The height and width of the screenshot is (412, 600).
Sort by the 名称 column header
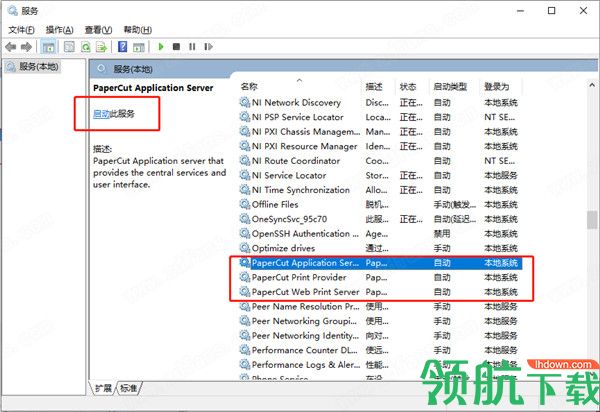[249, 86]
